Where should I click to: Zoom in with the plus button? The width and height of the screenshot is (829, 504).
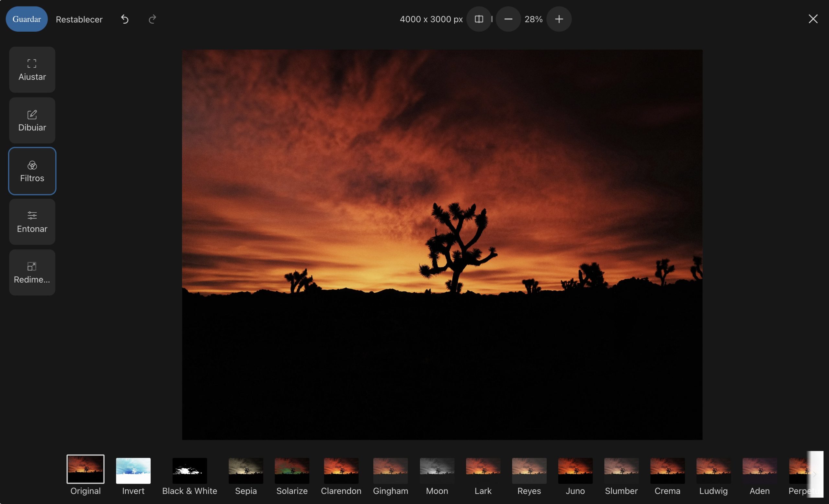(559, 19)
